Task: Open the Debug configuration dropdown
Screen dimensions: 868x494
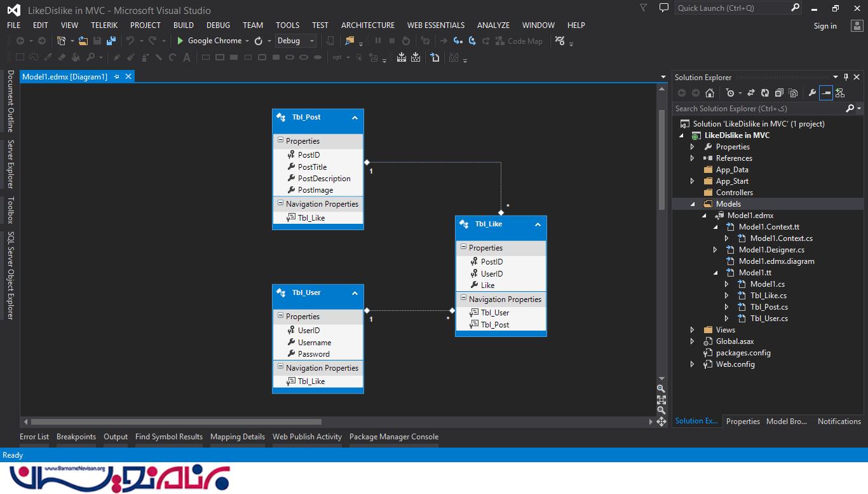Action: tap(295, 41)
